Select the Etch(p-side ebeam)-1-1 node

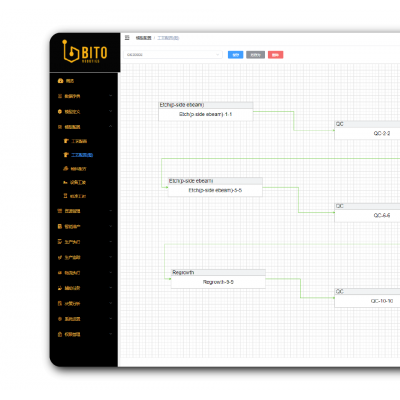[206, 111]
